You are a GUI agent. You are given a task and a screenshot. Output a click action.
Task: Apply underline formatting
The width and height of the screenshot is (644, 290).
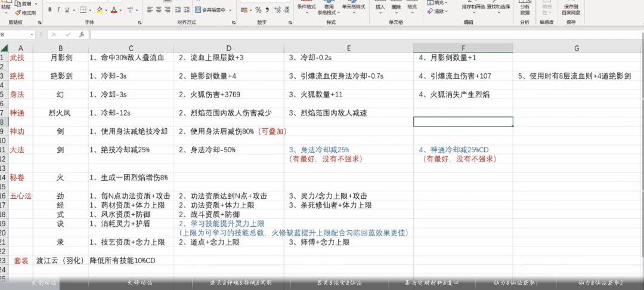67,10
